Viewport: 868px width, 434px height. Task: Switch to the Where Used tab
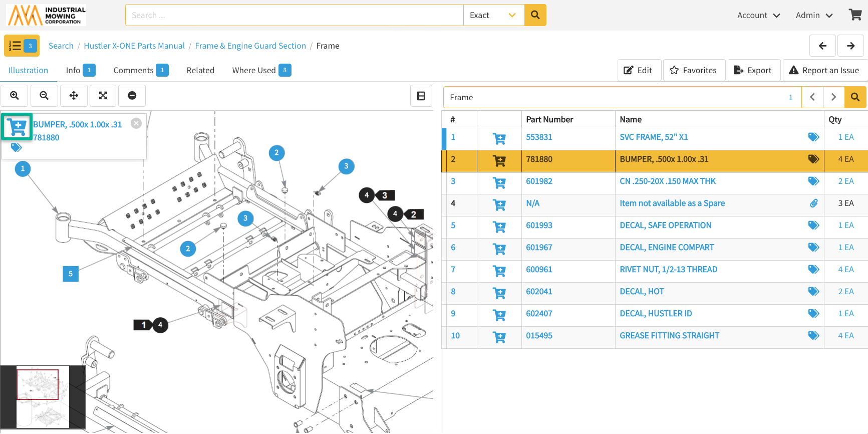[x=261, y=70]
